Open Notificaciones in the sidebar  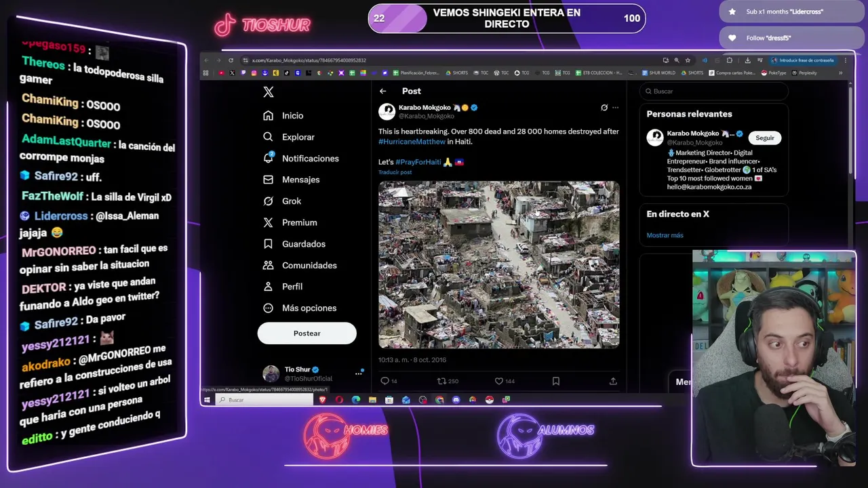click(301, 159)
